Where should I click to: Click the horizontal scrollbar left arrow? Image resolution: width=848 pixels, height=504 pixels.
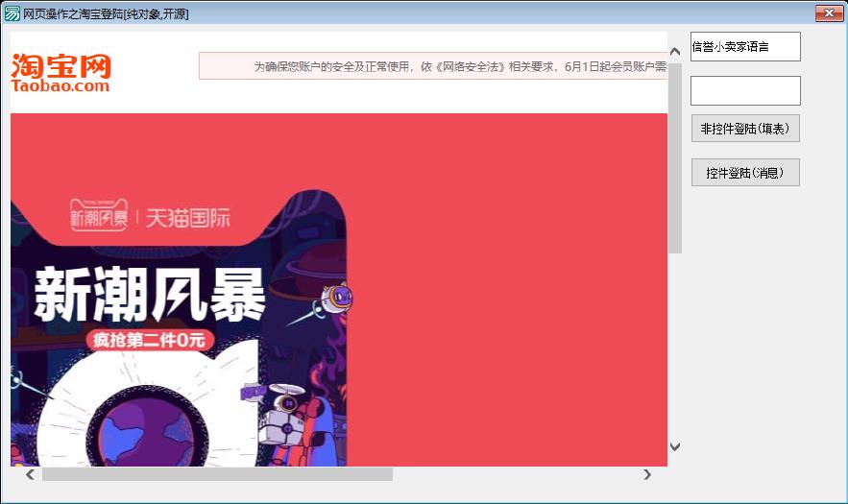(31, 475)
